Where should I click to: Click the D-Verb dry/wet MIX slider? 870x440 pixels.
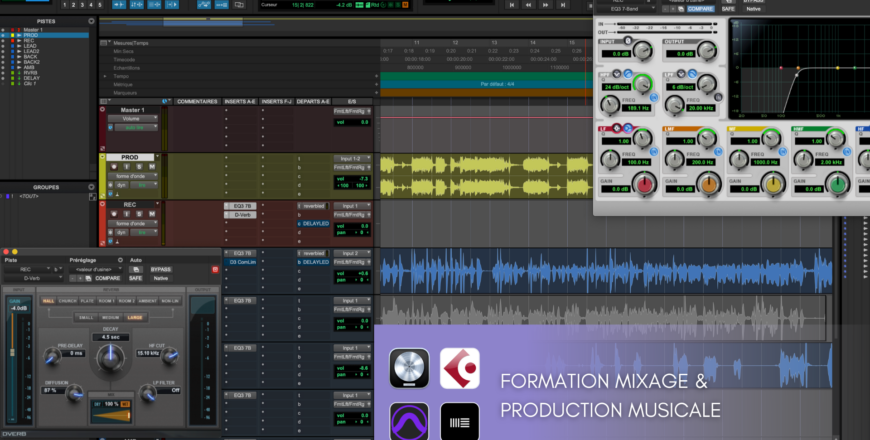pyautogui.click(x=111, y=415)
